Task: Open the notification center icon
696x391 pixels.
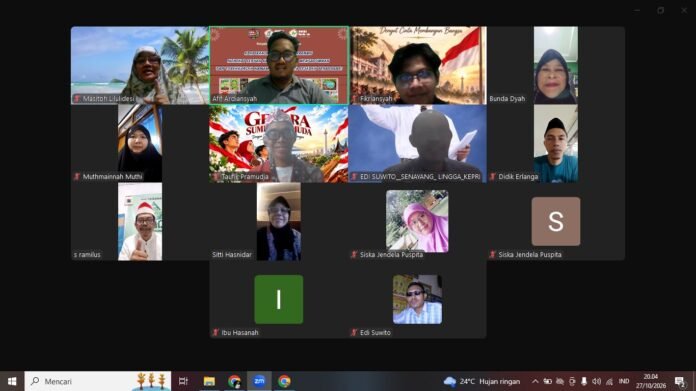Action: [680, 381]
